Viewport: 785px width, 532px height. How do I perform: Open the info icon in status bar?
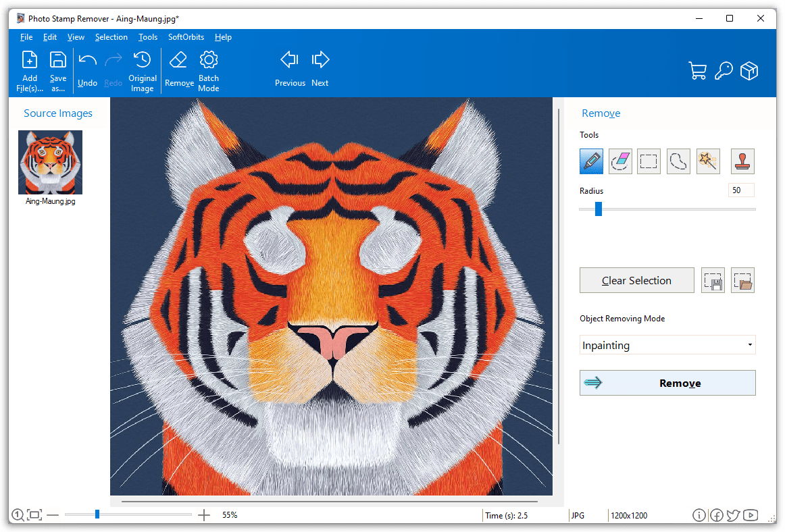(x=699, y=515)
